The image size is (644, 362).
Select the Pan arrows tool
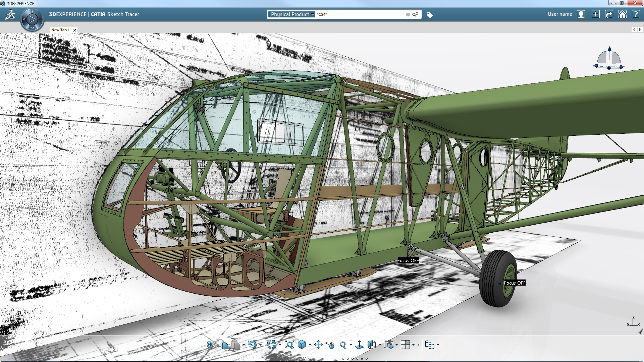coord(319,345)
